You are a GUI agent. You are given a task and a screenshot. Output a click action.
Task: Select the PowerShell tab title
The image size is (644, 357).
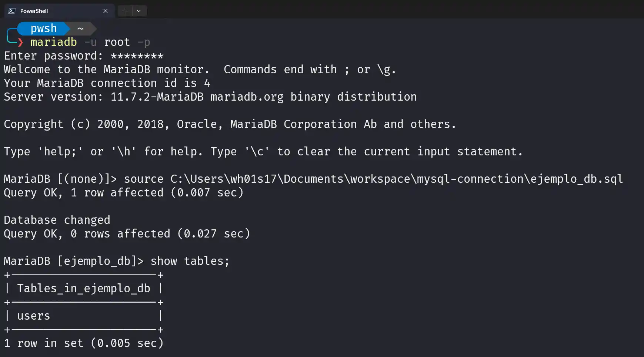tap(34, 11)
